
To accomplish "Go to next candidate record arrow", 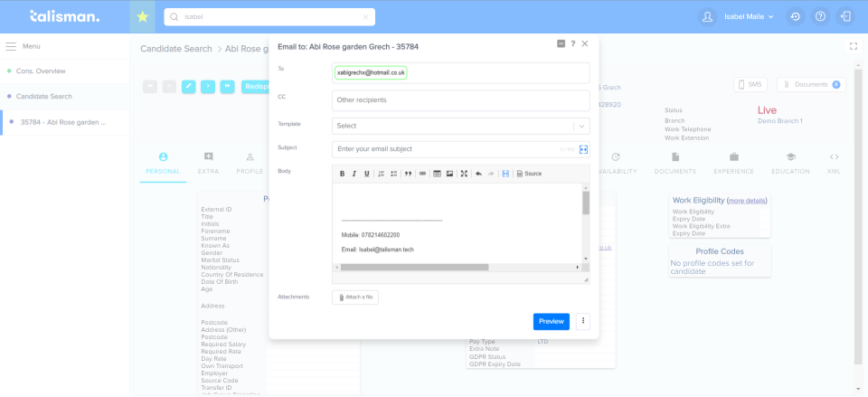I will 208,87.
